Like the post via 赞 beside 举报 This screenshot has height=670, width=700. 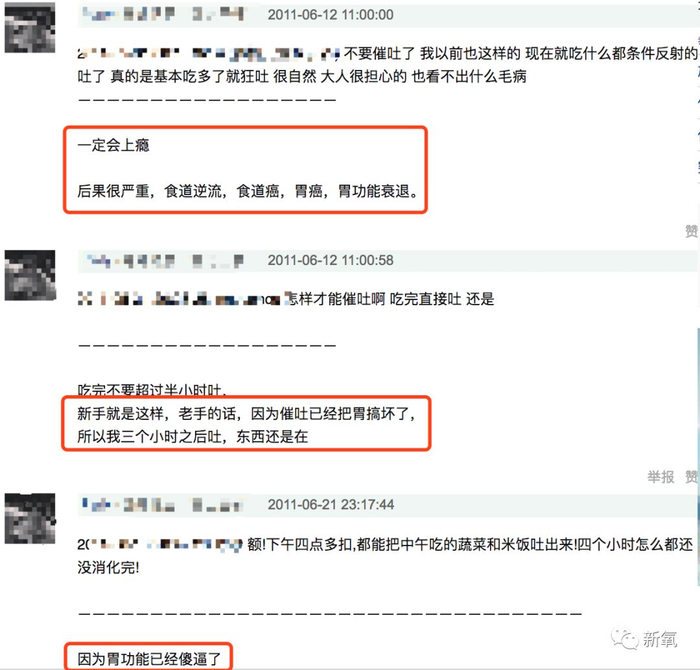[692, 477]
